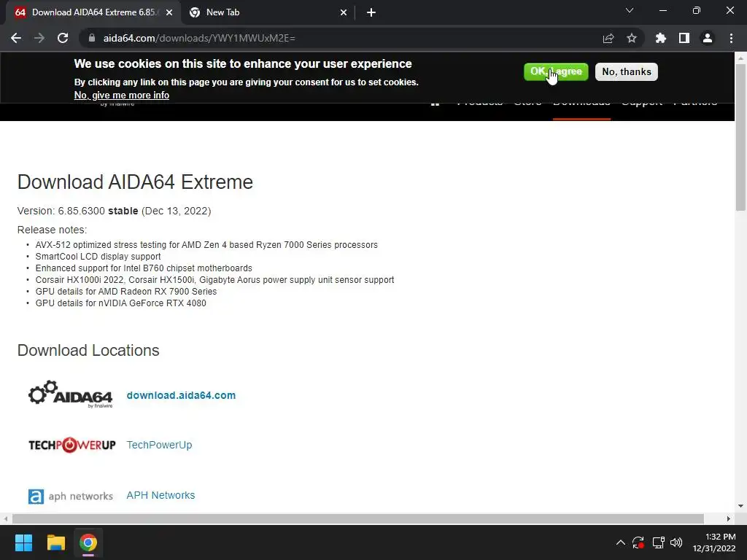Open the Chrome profile menu

coord(708,38)
